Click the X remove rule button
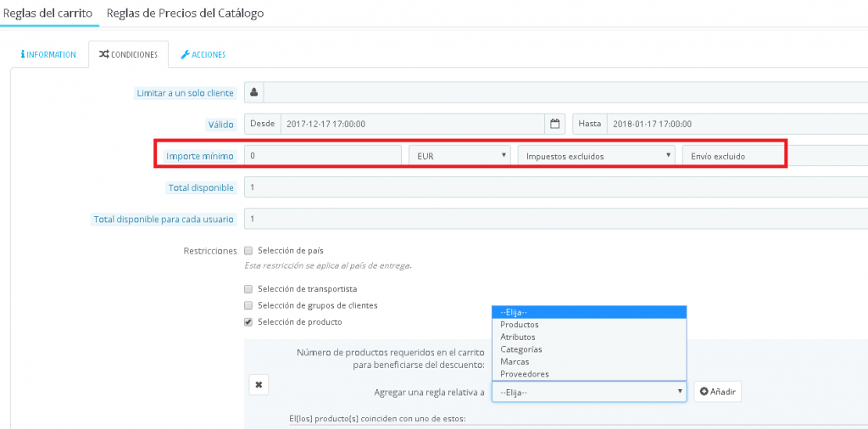This screenshot has width=868, height=429. click(x=259, y=385)
